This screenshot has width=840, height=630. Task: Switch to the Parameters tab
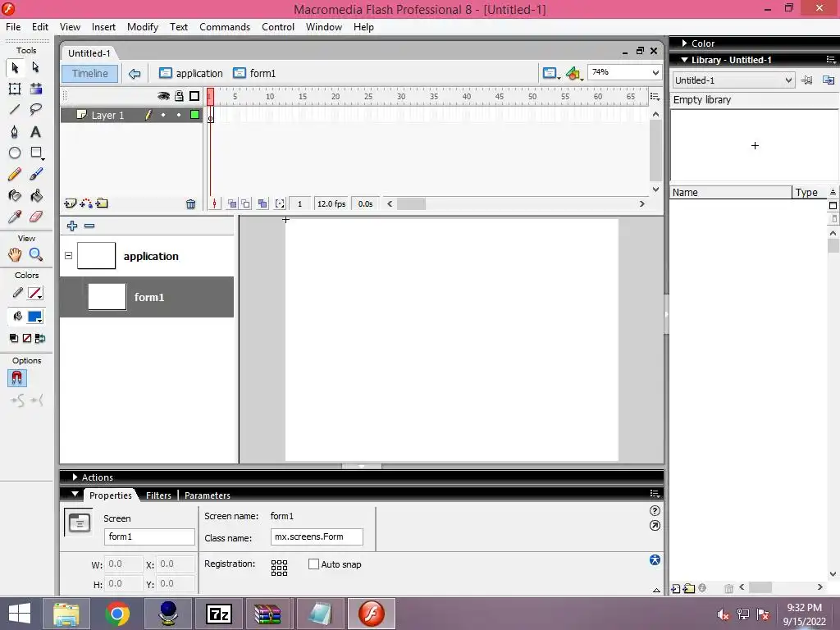208,495
